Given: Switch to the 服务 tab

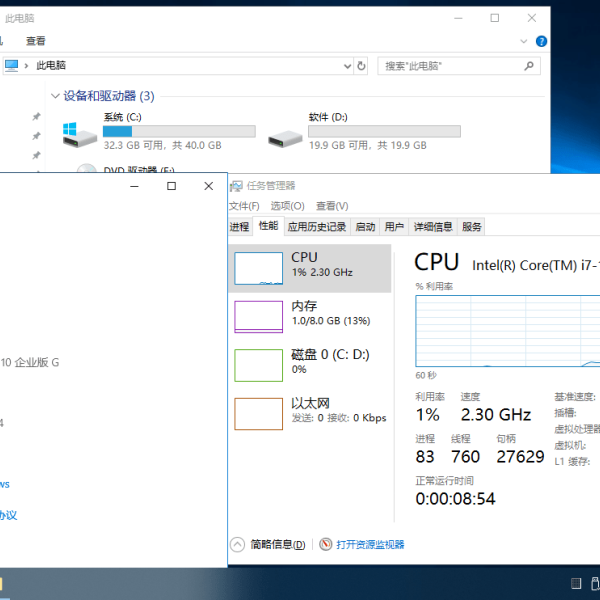Looking at the screenshot, I should (471, 227).
